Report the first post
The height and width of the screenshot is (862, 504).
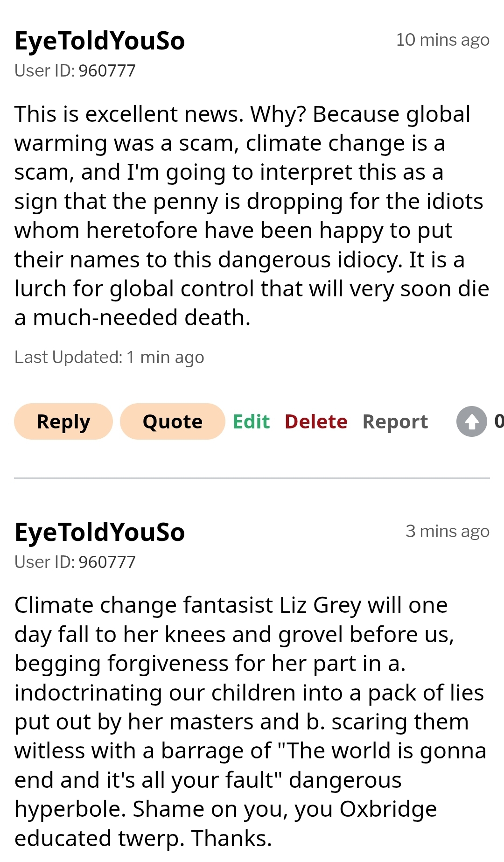tap(395, 421)
